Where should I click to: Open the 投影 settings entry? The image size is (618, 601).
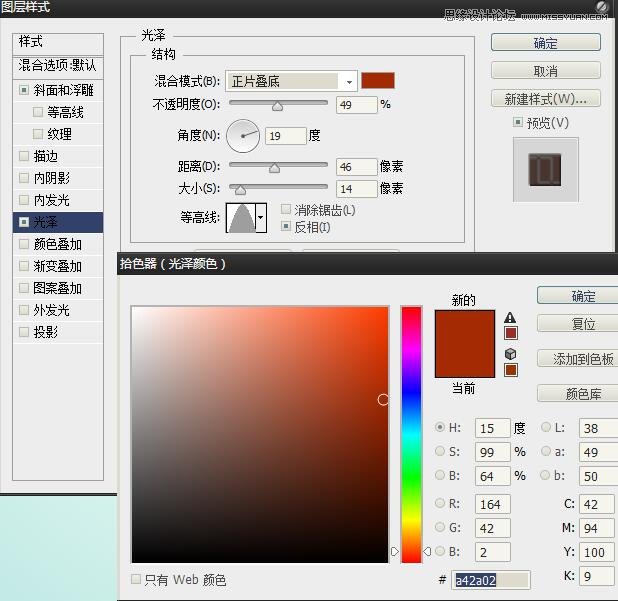click(x=46, y=332)
